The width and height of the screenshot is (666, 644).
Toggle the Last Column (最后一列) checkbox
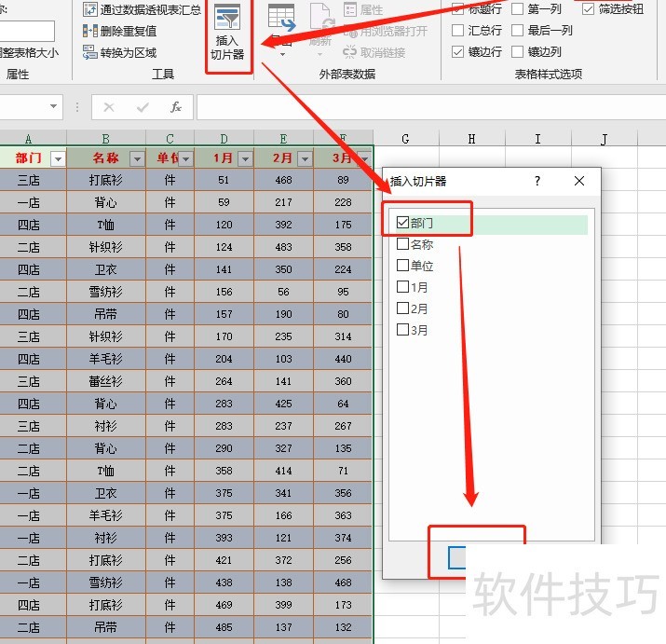(x=517, y=30)
